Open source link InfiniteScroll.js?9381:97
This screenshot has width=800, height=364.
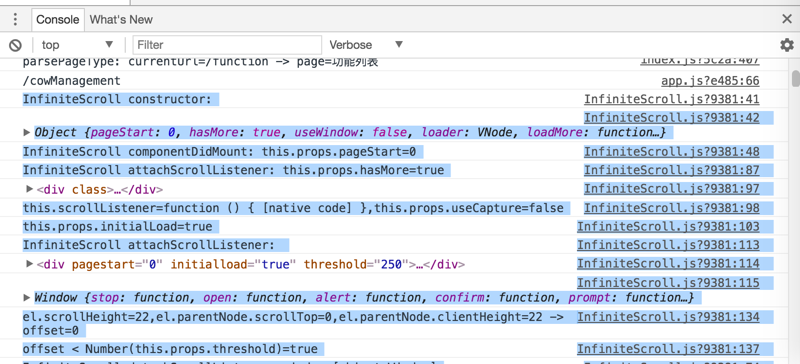671,189
